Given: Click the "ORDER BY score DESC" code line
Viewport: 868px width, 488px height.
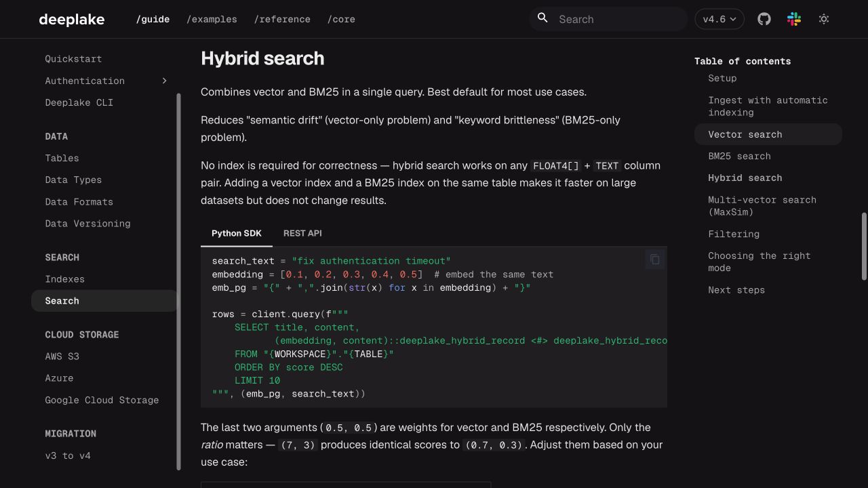Looking at the screenshot, I should (x=288, y=367).
